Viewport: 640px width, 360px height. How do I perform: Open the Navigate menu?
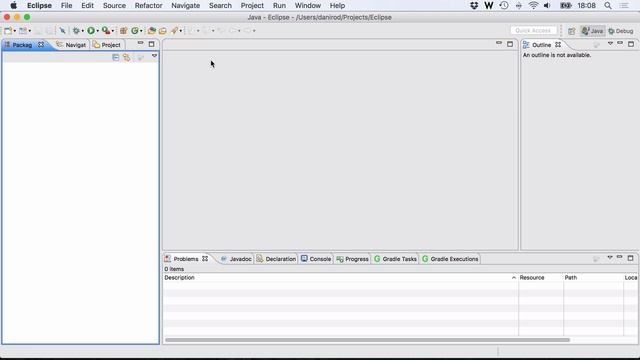click(186, 6)
